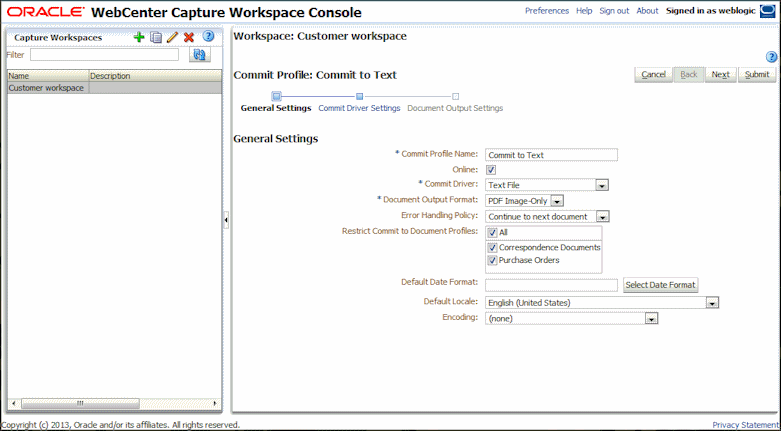The image size is (781, 431).
Task: Go to Document Output Settings step
Action: tap(455, 108)
